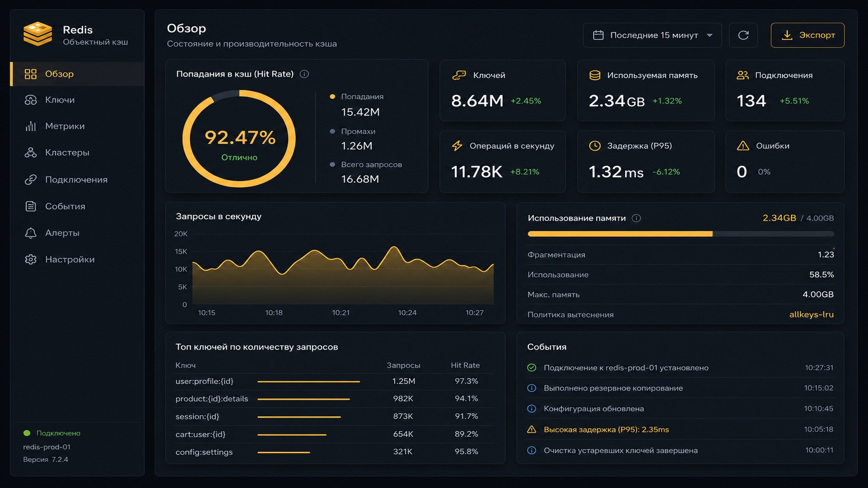Click the События document icon in sidebar

point(31,206)
